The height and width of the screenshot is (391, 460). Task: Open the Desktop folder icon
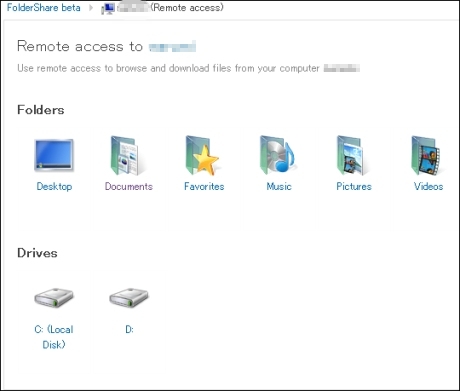click(54, 155)
